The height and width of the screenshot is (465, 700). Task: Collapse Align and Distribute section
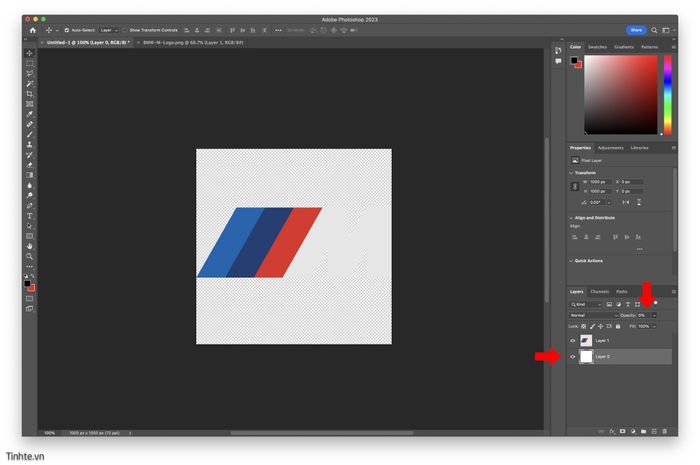click(x=571, y=218)
